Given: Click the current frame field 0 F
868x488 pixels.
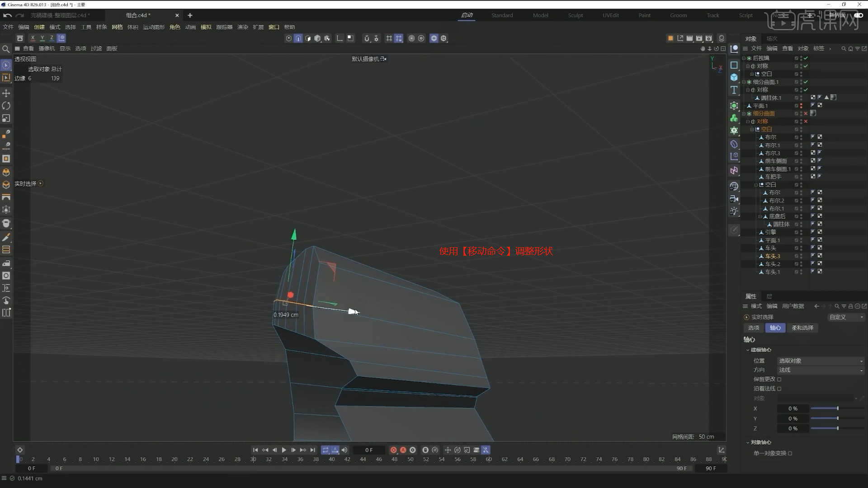Looking at the screenshot, I should (x=369, y=450).
